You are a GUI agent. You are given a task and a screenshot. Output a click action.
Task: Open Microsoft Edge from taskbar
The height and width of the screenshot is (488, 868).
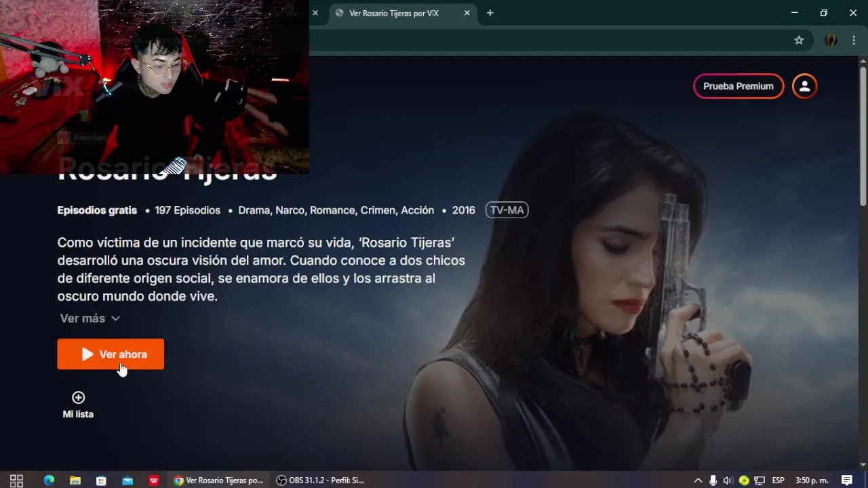[x=49, y=481]
